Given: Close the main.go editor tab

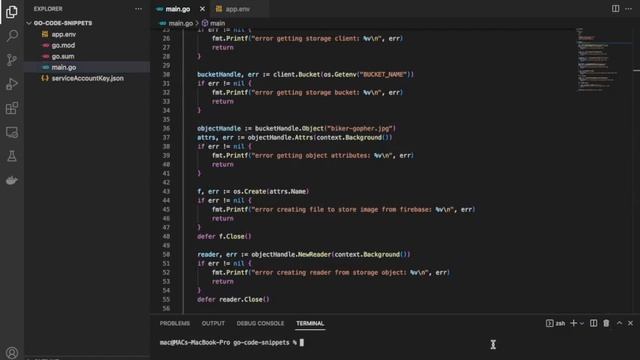Looking at the screenshot, I should click(202, 9).
